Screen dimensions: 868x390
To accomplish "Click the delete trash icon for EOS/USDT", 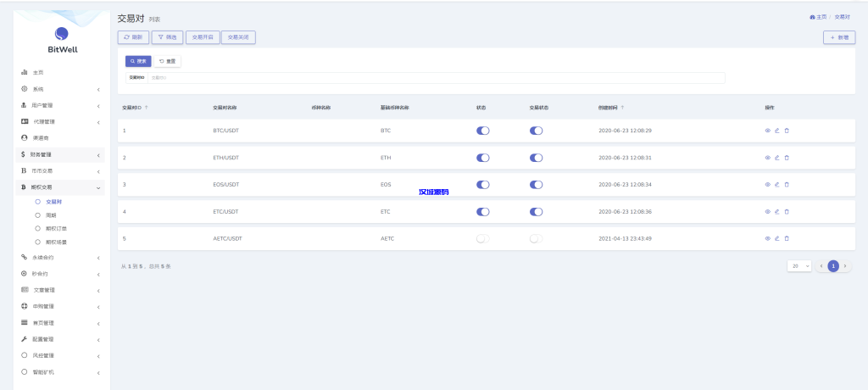I will click(787, 185).
